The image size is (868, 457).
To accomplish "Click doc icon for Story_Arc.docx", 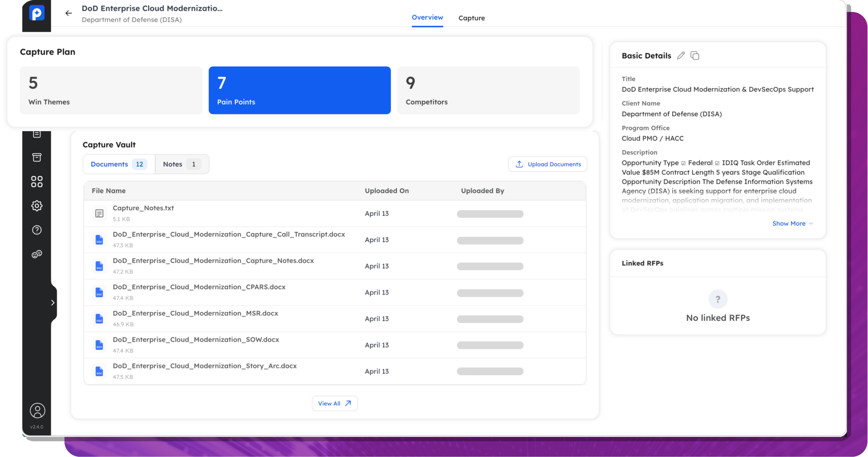I will click(x=99, y=371).
